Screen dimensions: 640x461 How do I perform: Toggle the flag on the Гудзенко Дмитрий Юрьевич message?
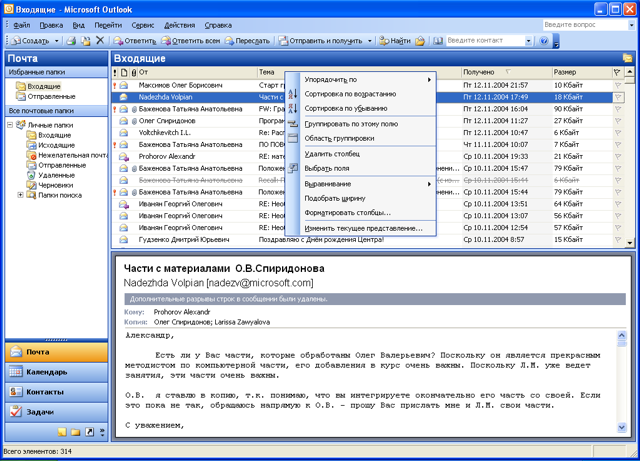(618, 240)
